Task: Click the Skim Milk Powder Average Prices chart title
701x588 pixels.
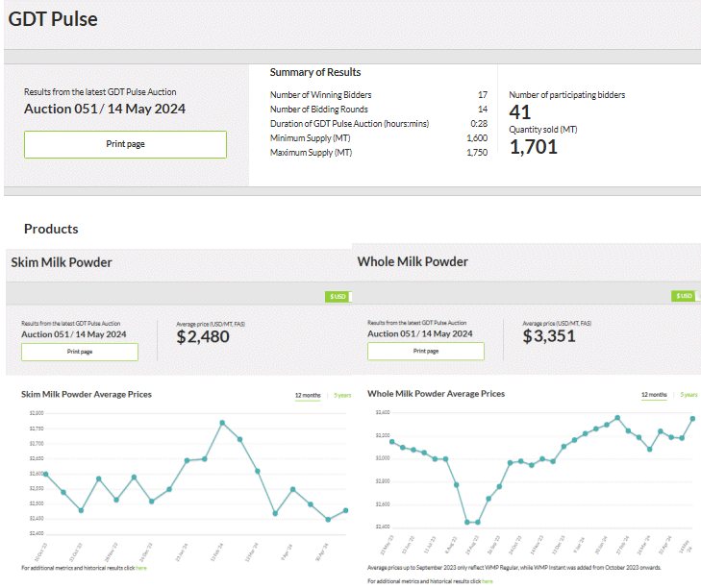Action: click(87, 395)
